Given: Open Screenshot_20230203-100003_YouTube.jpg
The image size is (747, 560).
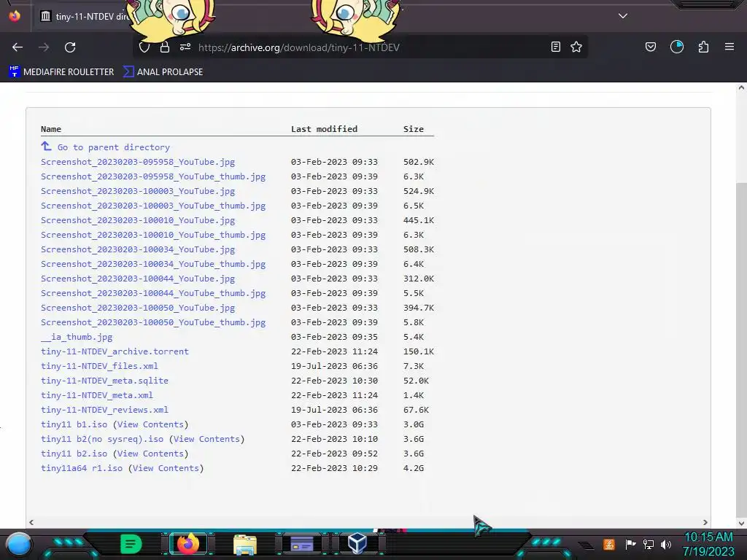Looking at the screenshot, I should point(138,191).
